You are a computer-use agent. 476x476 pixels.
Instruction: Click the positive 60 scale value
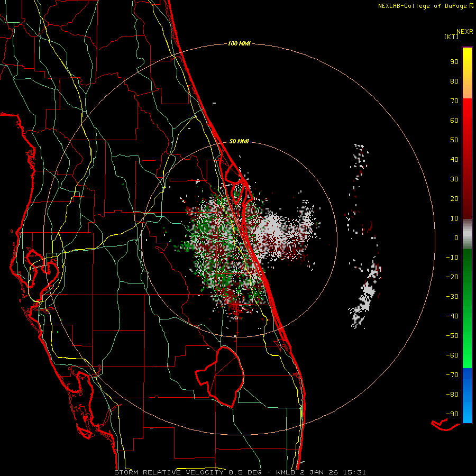454,121
